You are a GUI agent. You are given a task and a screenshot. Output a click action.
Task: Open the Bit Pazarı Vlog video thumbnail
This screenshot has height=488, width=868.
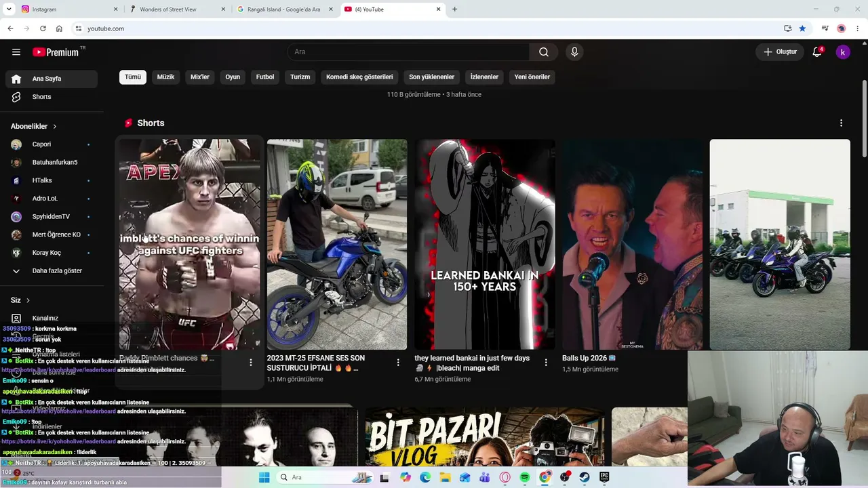coord(485,437)
